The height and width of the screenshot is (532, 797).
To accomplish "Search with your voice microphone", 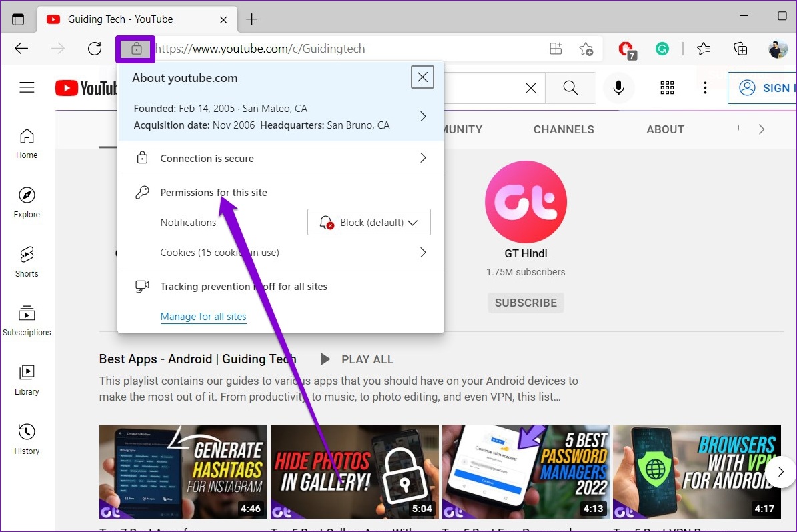I will (618, 88).
